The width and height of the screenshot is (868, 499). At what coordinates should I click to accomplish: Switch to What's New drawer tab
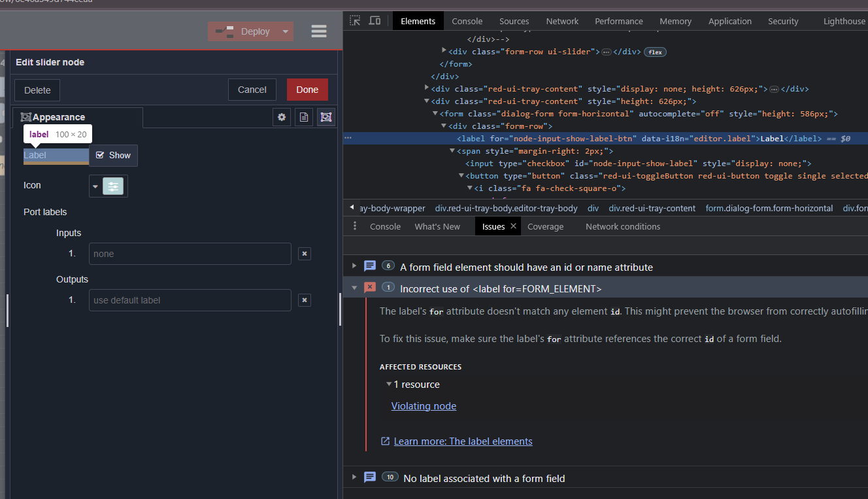437,226
